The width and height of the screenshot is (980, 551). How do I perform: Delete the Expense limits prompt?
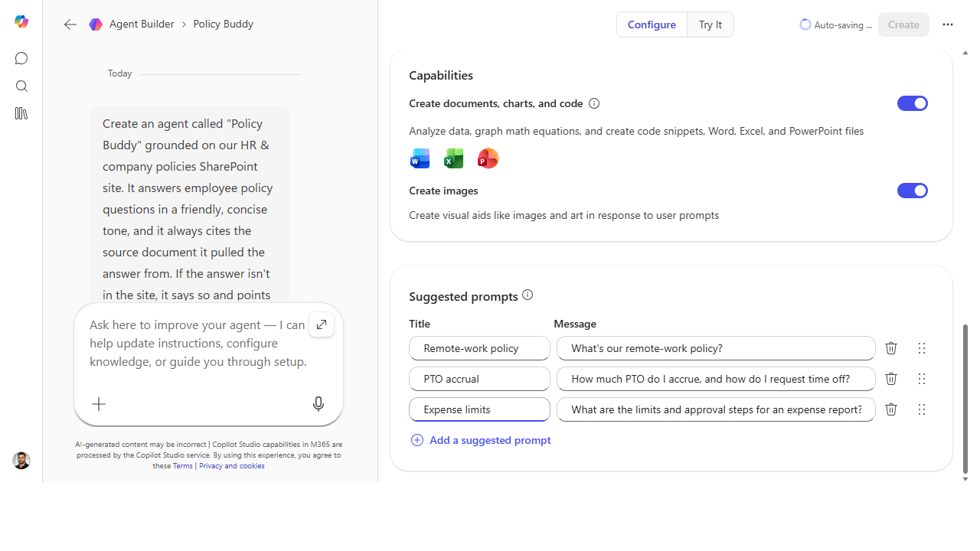pos(891,409)
